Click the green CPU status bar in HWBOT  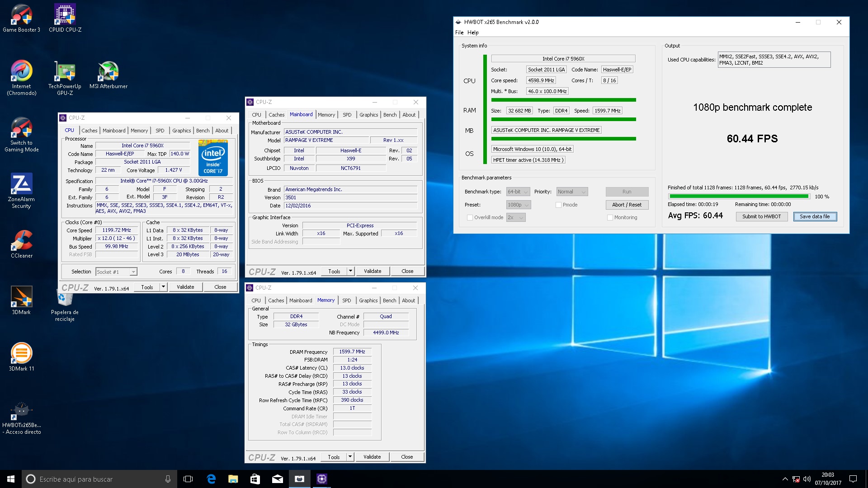pyautogui.click(x=563, y=100)
